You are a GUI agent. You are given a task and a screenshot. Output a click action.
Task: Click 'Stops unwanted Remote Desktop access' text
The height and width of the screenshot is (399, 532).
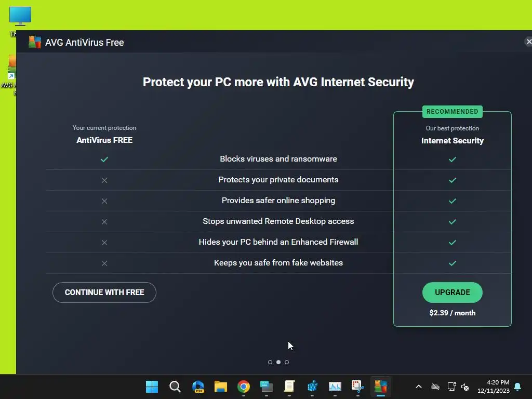278,221
